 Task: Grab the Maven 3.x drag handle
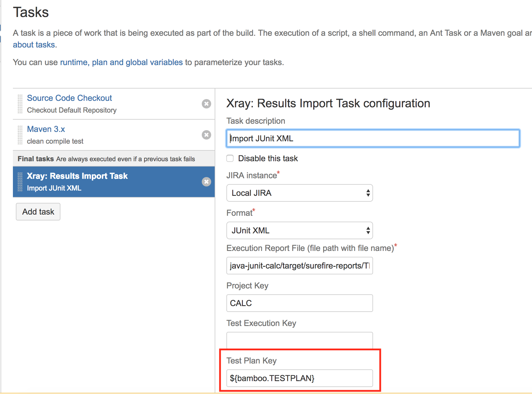(20, 135)
